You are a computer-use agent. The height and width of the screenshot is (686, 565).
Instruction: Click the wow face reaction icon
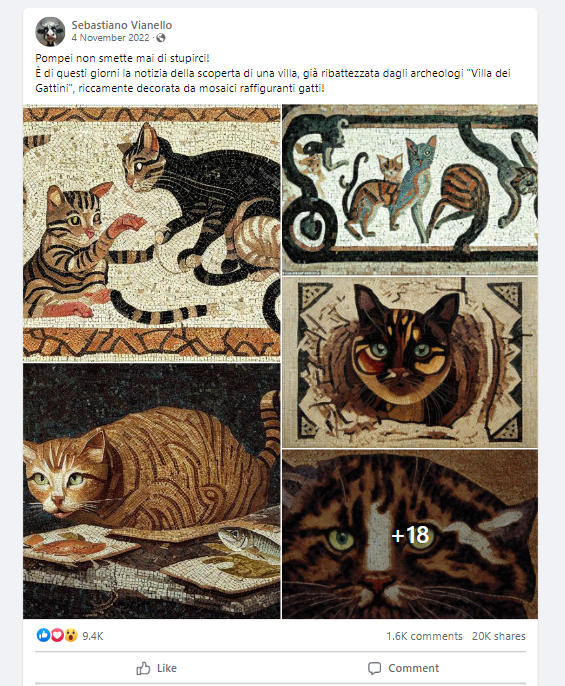[71, 635]
